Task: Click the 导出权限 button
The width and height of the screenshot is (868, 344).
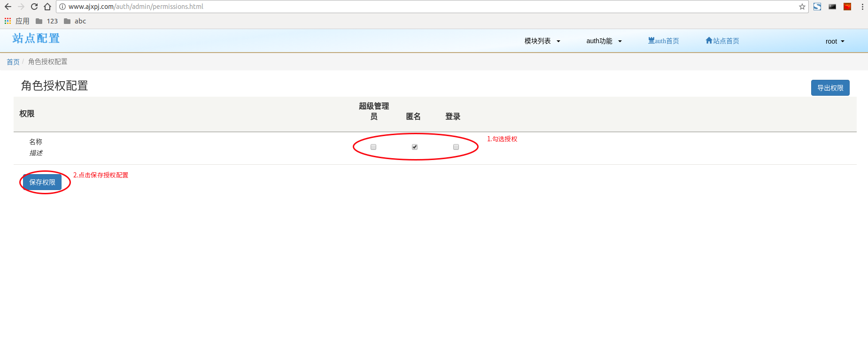Action: [830, 88]
